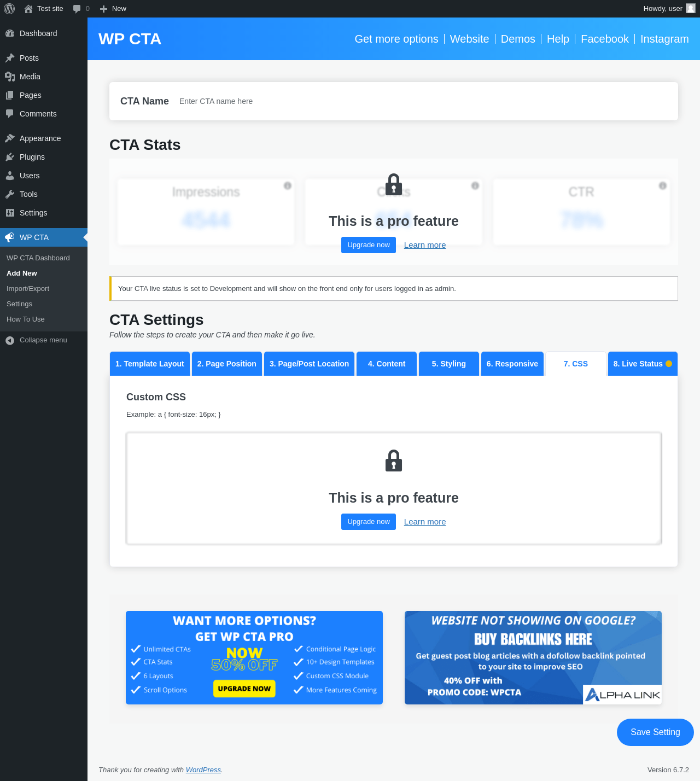Click Upgrade now in Custom CSS

[369, 522]
